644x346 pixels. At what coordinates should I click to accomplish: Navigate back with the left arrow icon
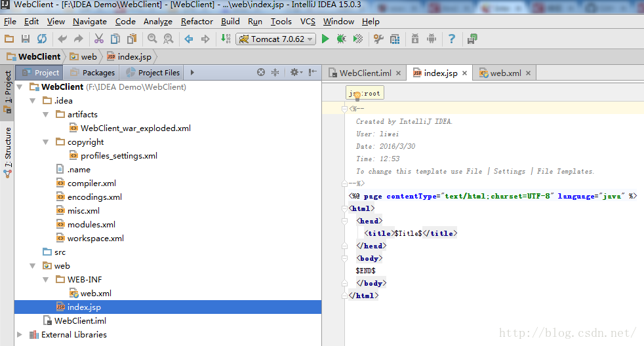(189, 39)
